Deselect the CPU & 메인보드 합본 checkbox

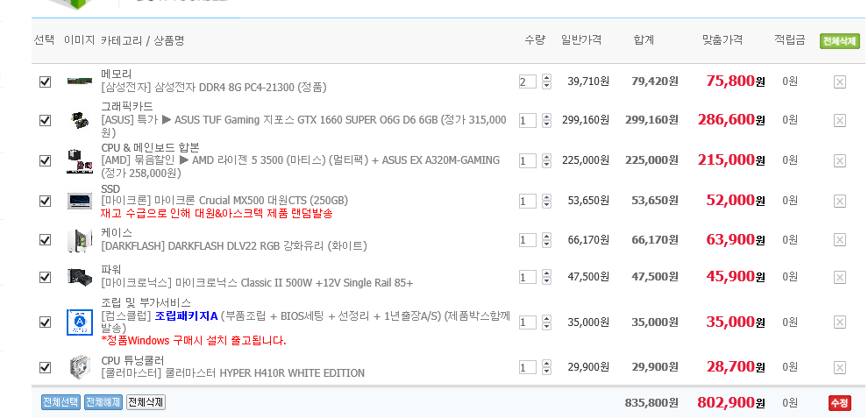(45, 160)
